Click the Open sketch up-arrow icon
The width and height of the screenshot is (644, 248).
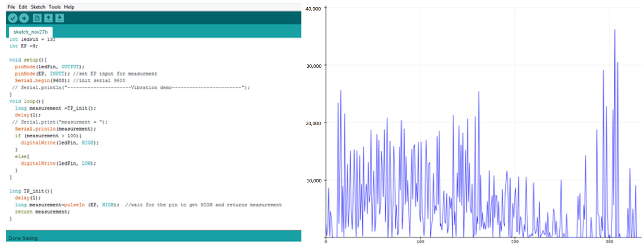pyautogui.click(x=48, y=18)
